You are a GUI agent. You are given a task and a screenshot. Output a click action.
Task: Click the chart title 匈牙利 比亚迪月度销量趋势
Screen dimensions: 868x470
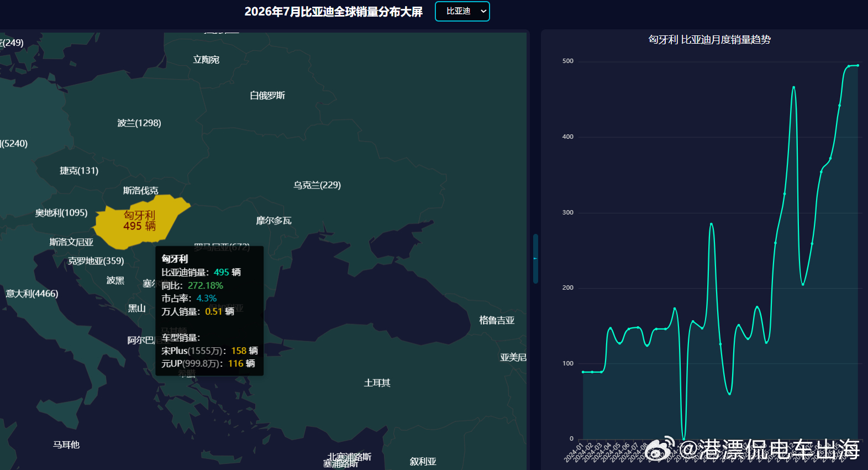point(709,40)
